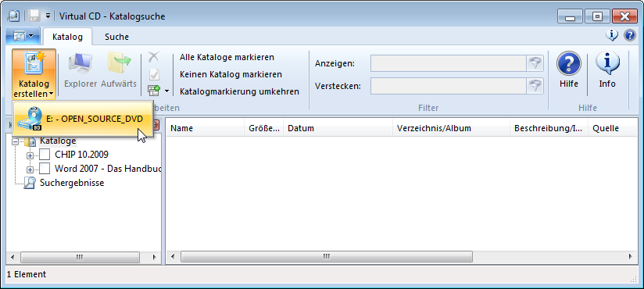Select the Katalog ribbon tab

pos(67,37)
